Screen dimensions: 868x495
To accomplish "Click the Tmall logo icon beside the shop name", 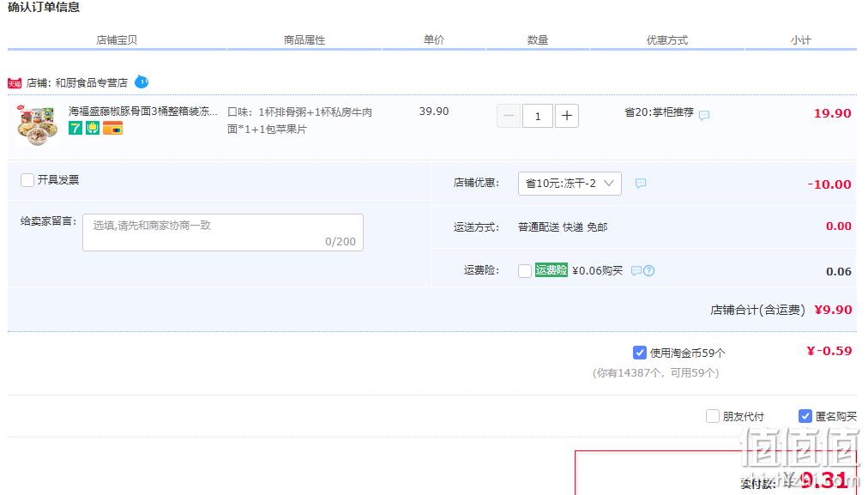I will pos(15,83).
